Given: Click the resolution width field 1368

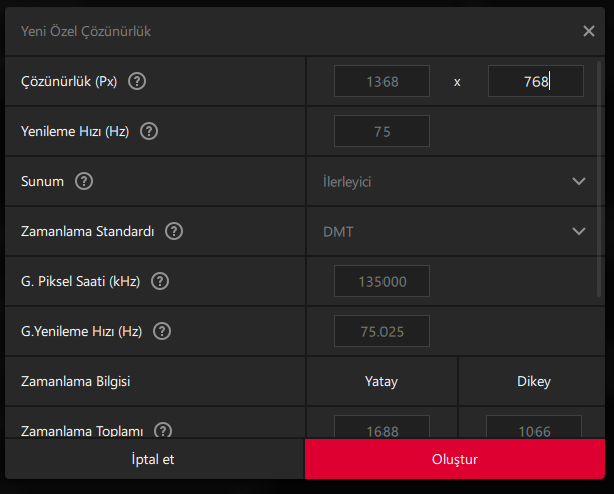Looking at the screenshot, I should click(x=382, y=81).
